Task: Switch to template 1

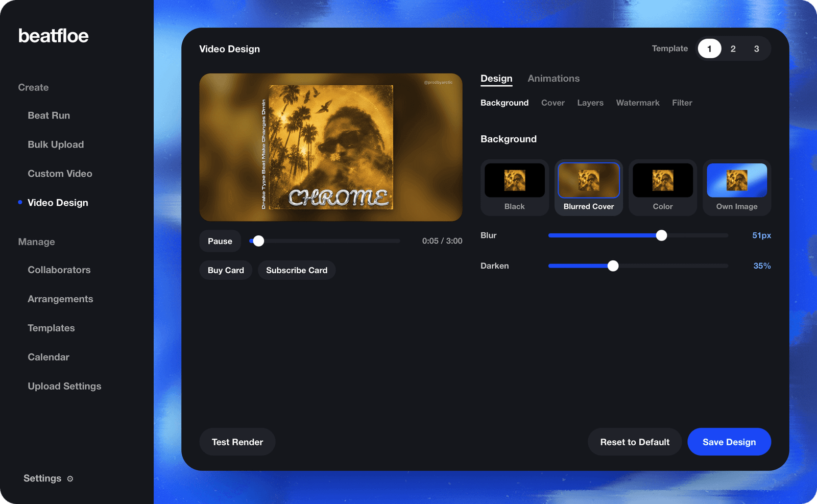Action: point(709,49)
